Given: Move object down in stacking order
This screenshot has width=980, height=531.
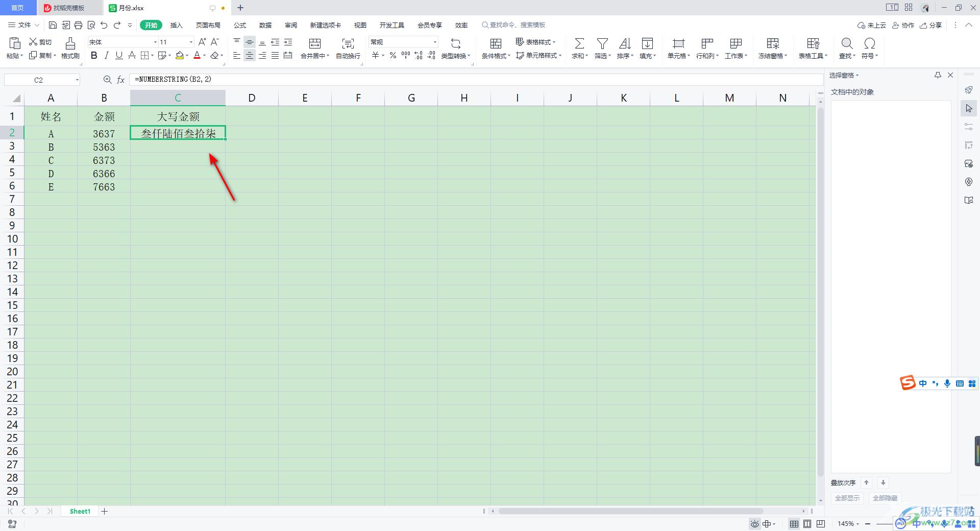Looking at the screenshot, I should pyautogui.click(x=883, y=482).
